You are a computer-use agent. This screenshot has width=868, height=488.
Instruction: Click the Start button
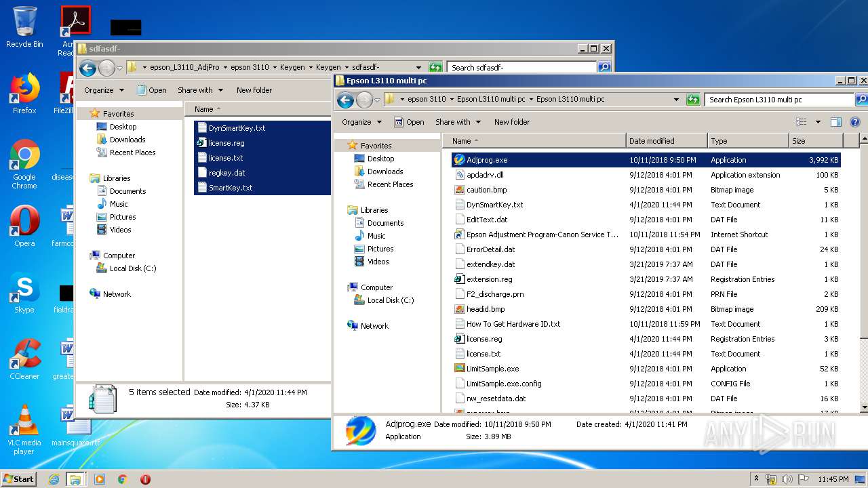pos(19,479)
